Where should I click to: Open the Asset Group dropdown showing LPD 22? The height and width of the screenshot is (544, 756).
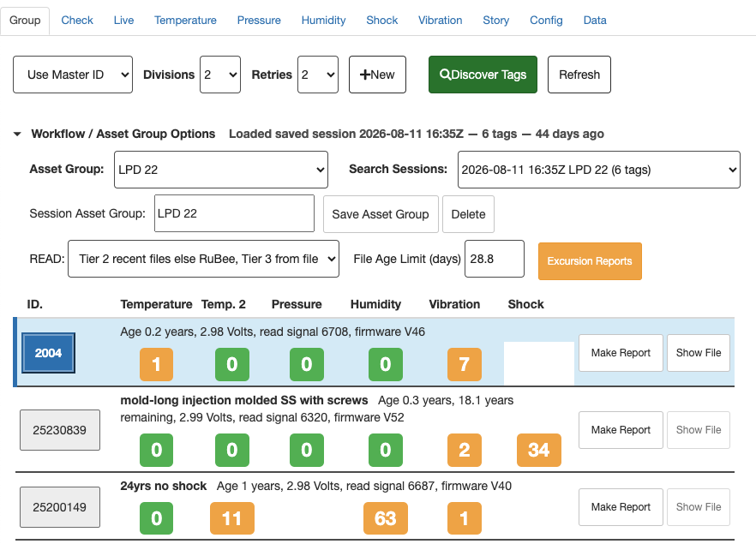point(221,170)
